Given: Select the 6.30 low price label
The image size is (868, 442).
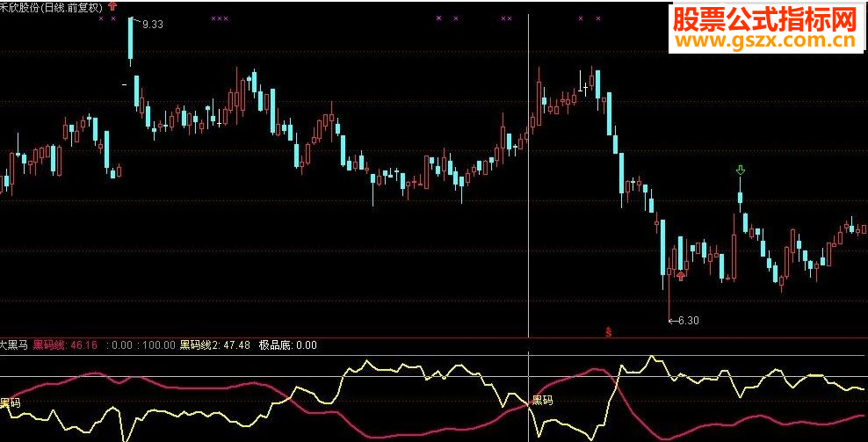Looking at the screenshot, I should point(688,321).
